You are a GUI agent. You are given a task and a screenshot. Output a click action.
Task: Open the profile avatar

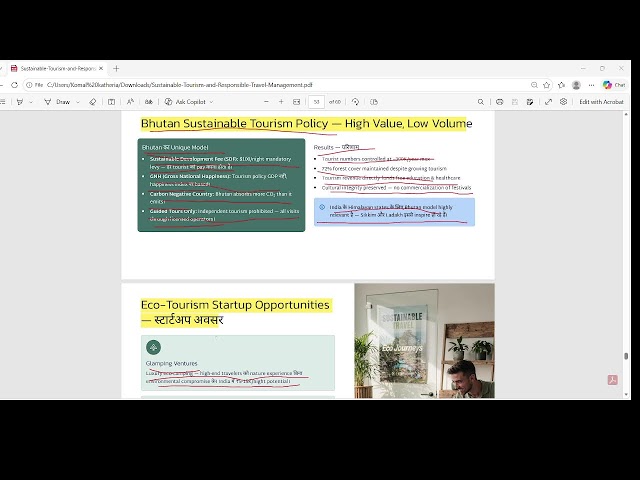point(576,85)
